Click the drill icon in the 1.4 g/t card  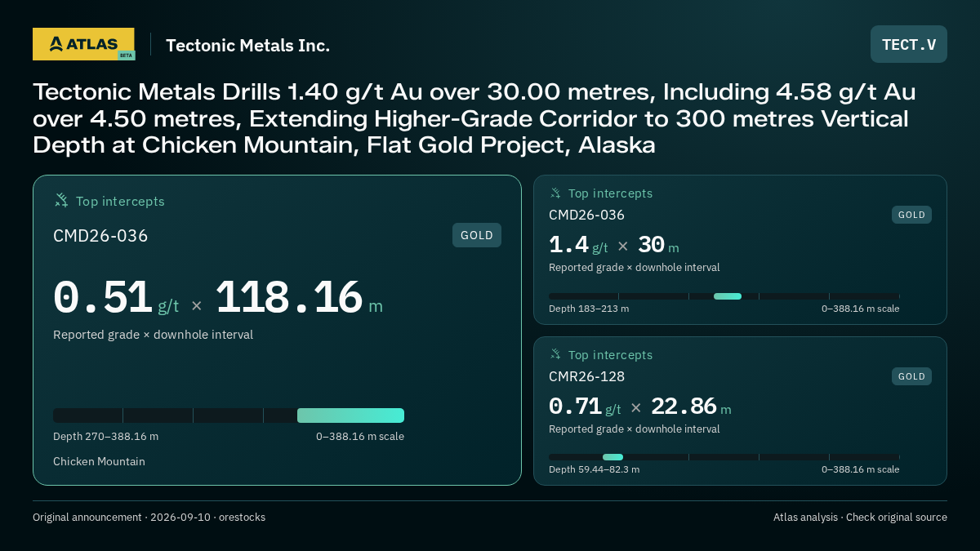[x=555, y=193]
